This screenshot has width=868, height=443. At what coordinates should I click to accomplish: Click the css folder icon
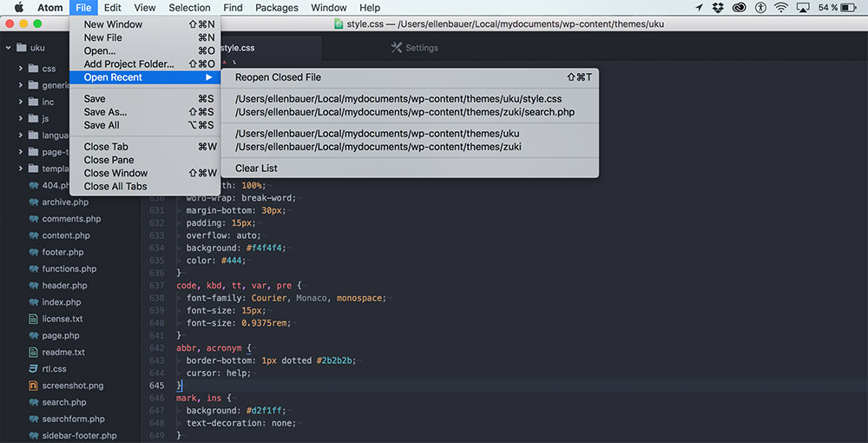33,69
